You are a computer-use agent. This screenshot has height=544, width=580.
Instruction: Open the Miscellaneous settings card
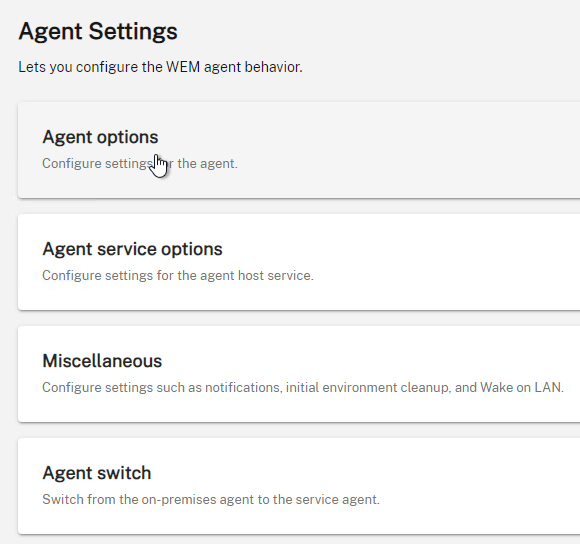click(x=299, y=374)
